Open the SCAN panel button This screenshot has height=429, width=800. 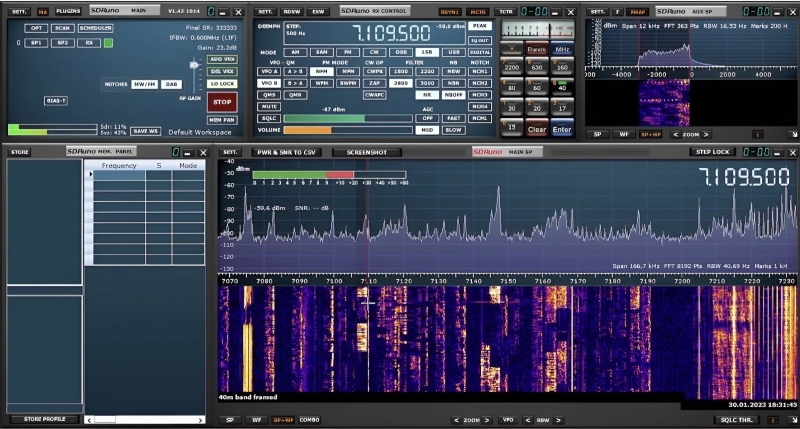click(x=62, y=28)
